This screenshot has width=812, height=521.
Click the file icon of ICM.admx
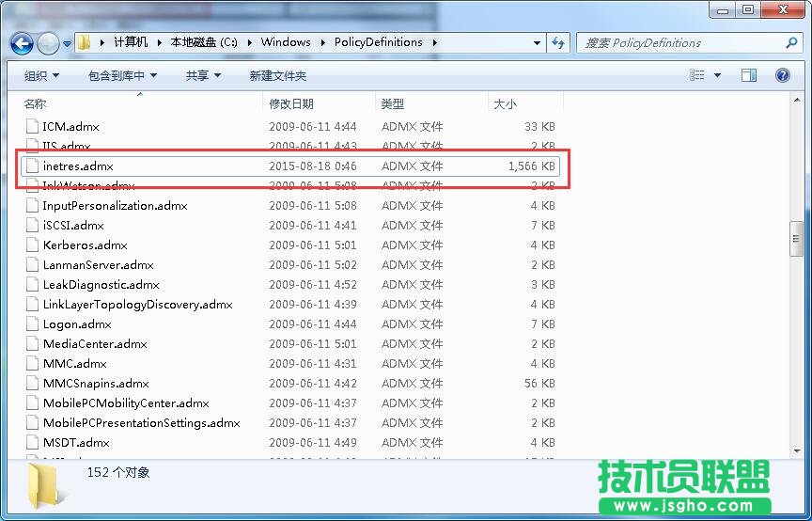(x=32, y=127)
